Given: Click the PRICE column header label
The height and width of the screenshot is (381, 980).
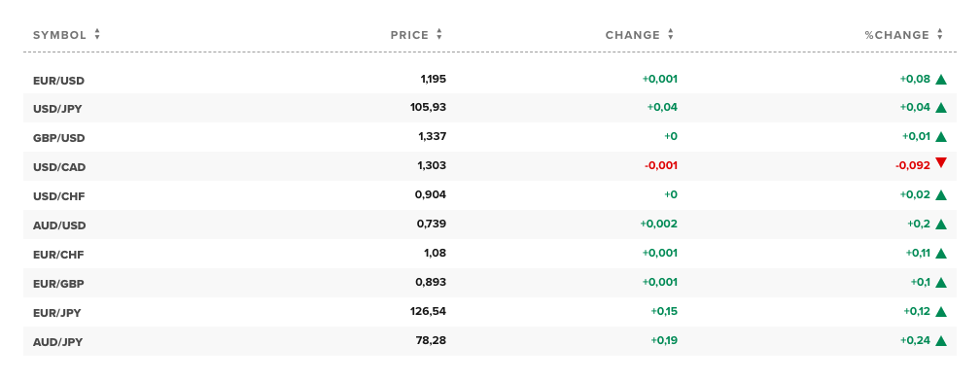Looking at the screenshot, I should pyautogui.click(x=409, y=35).
